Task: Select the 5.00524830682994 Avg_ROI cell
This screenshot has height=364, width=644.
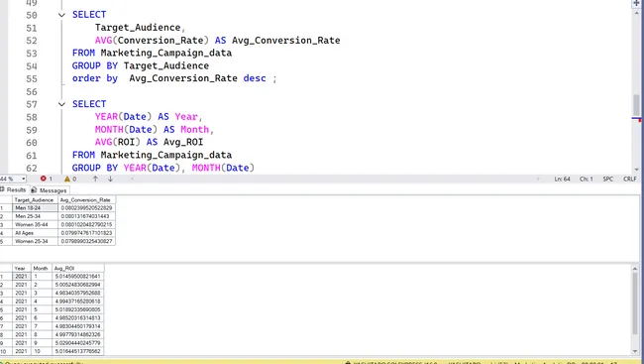Action: click(78, 285)
